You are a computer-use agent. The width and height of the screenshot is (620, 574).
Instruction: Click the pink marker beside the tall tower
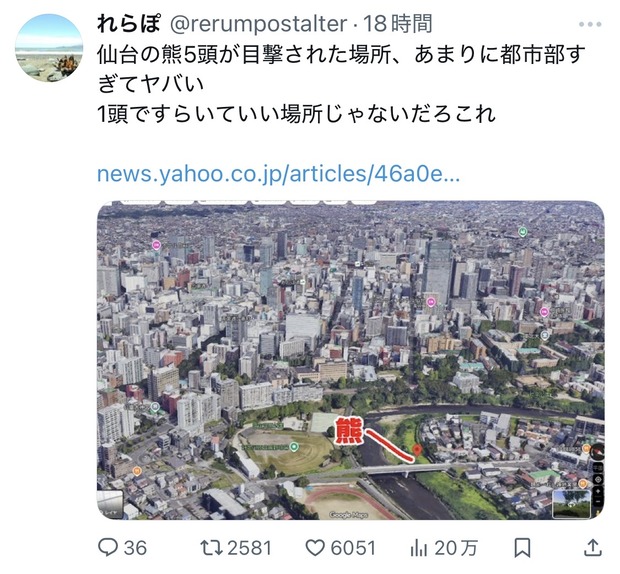(x=431, y=302)
